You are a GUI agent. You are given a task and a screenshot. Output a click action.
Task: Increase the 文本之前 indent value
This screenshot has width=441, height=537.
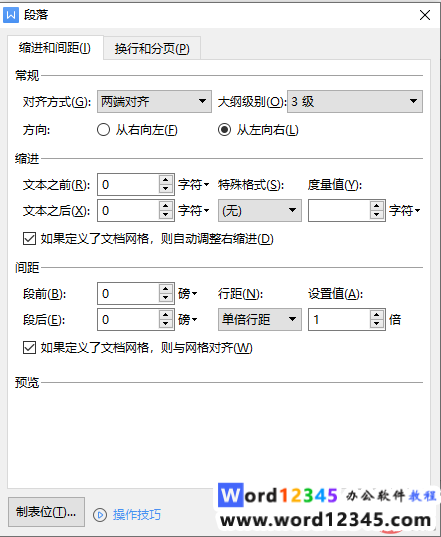[x=166, y=180]
